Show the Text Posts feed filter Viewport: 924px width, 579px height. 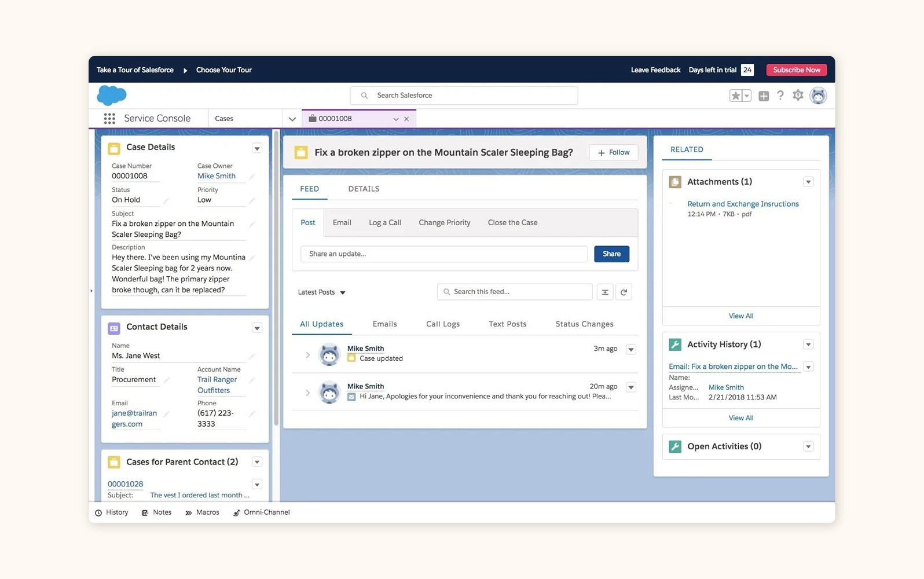[508, 324]
